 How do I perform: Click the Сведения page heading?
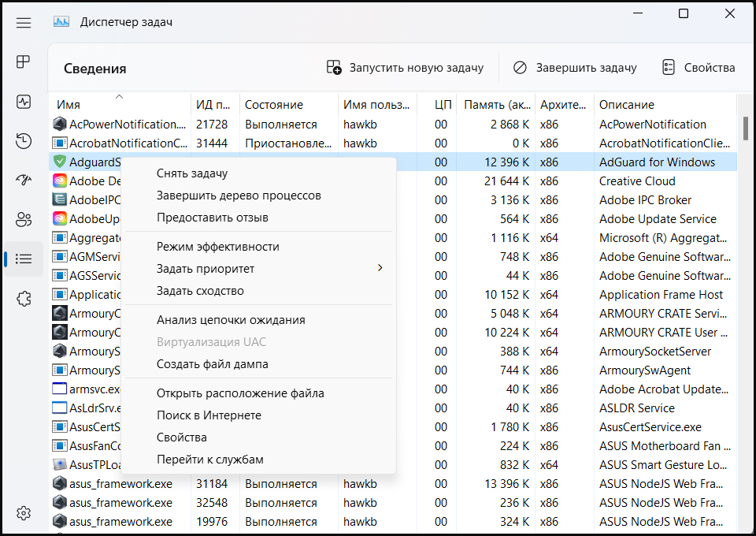95,69
